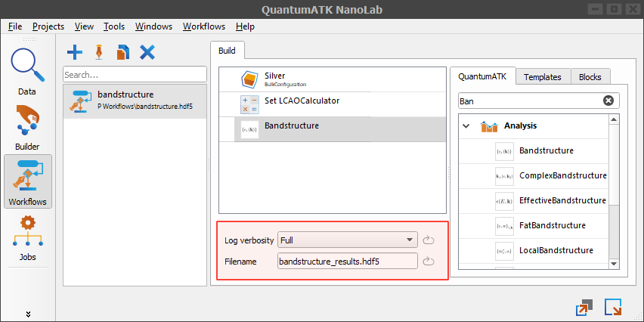
Task: Reset Log verbosity to default
Action: tap(428, 240)
